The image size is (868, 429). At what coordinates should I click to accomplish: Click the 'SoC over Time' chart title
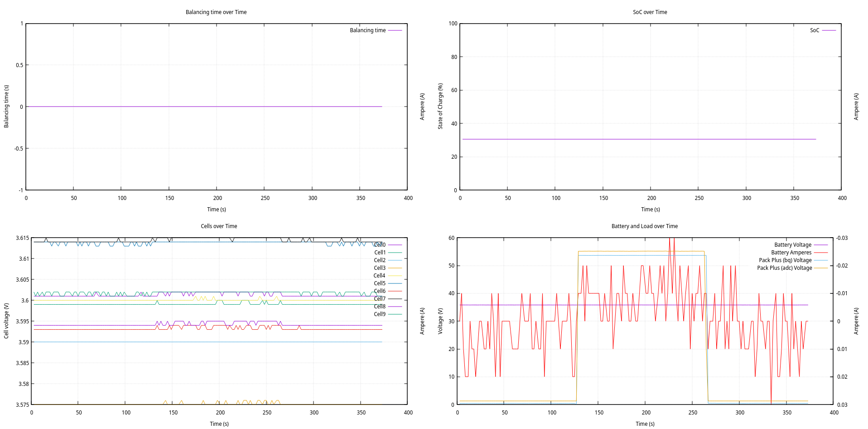[650, 12]
